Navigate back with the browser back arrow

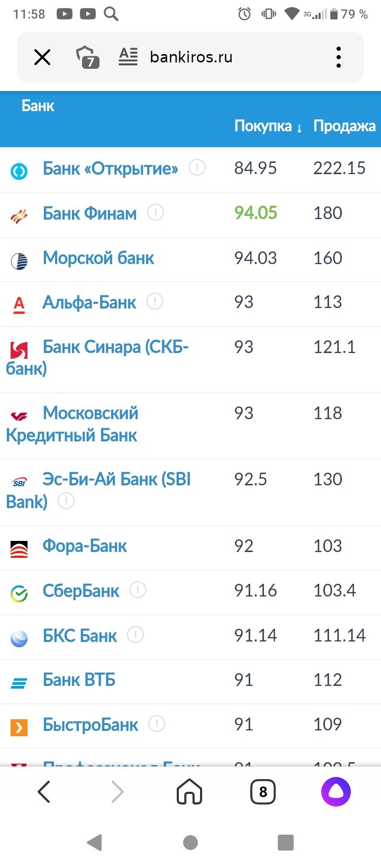[44, 792]
